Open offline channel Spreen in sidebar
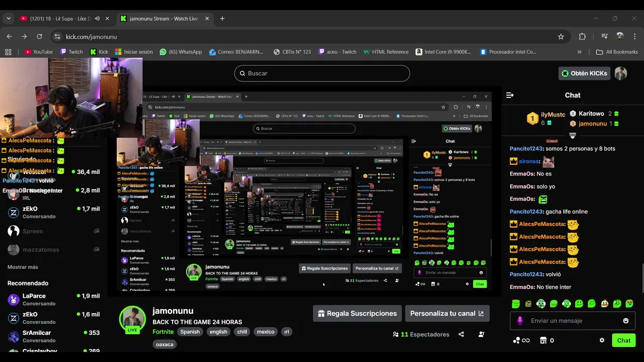644x362 pixels. [53, 231]
